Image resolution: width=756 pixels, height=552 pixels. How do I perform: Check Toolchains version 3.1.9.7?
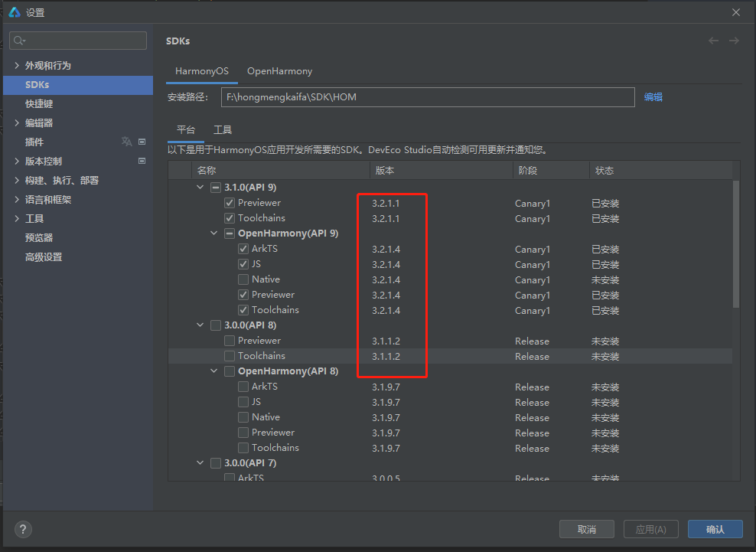(243, 448)
